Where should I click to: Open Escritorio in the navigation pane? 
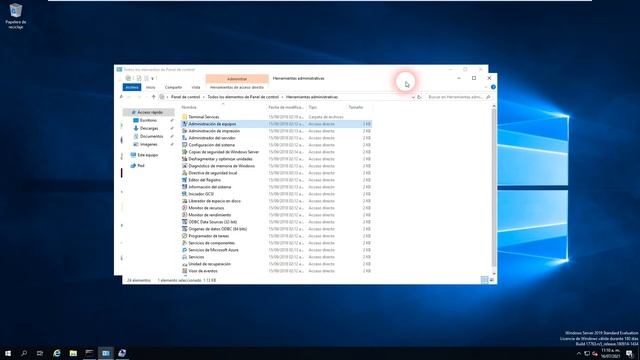[x=148, y=120]
